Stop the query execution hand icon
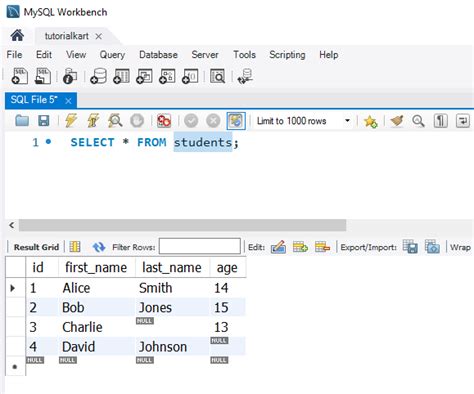Image resolution: width=474 pixels, height=394 pixels. coord(137,121)
